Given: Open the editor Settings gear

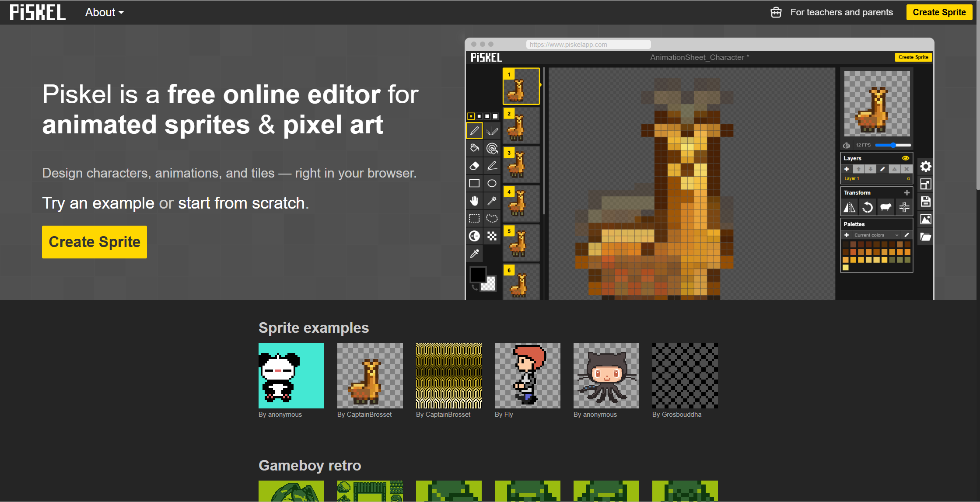Looking at the screenshot, I should 925,167.
